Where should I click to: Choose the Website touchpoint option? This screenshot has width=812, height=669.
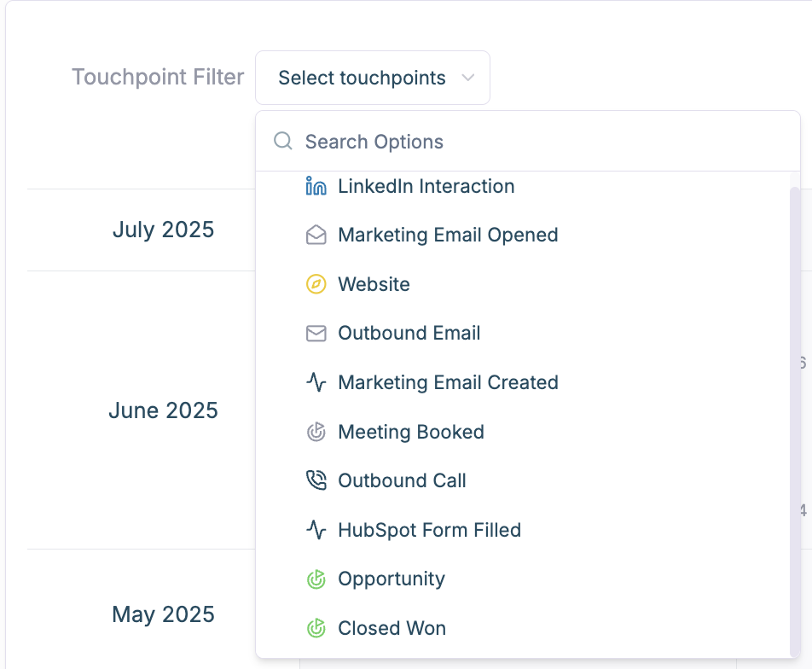(374, 284)
